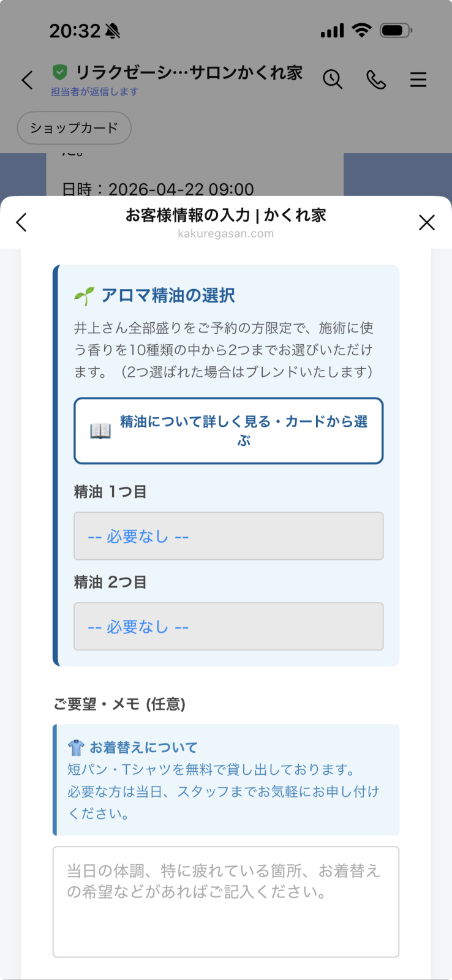The image size is (452, 980).
Task: Open the ショップカード button
Action: (x=74, y=128)
